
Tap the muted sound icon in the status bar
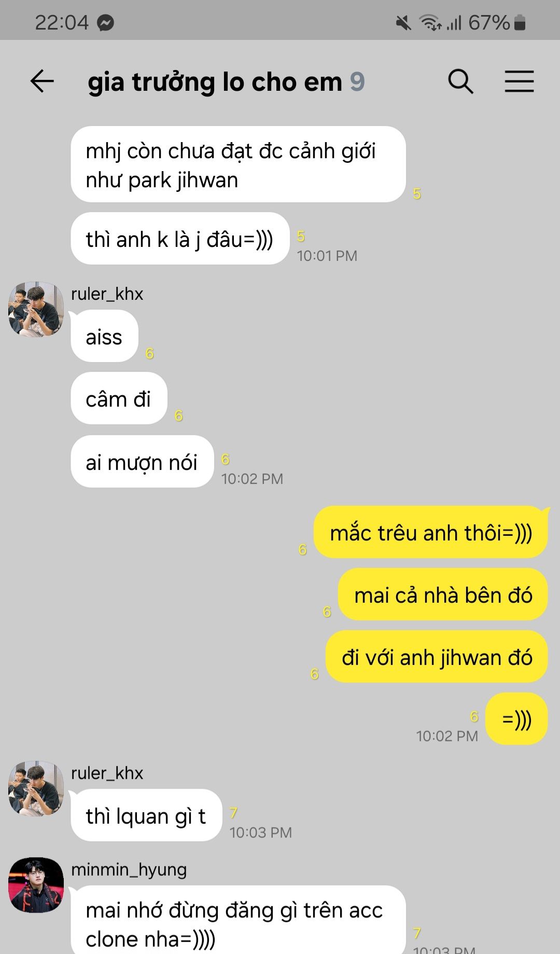403,23
